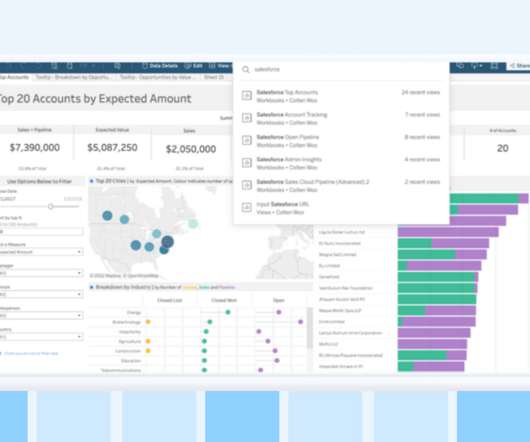Click the '24 recent views' count in search results
The height and width of the screenshot is (442, 530).
coord(421,92)
